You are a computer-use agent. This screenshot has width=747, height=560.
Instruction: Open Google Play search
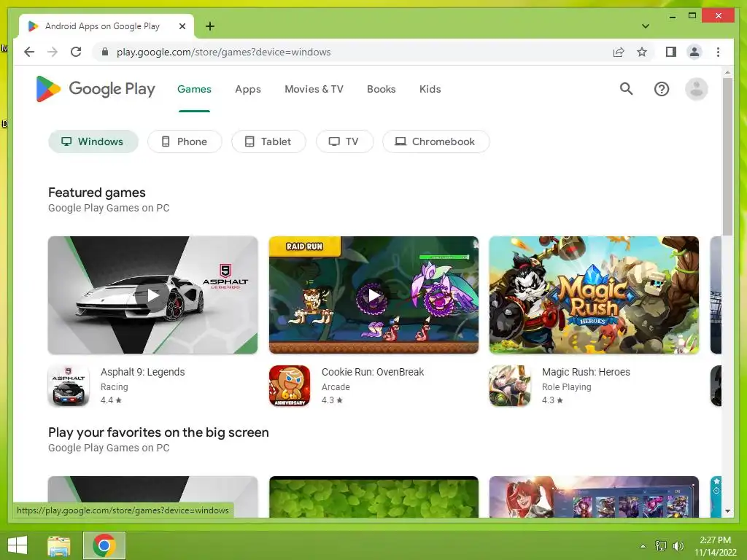click(x=626, y=89)
